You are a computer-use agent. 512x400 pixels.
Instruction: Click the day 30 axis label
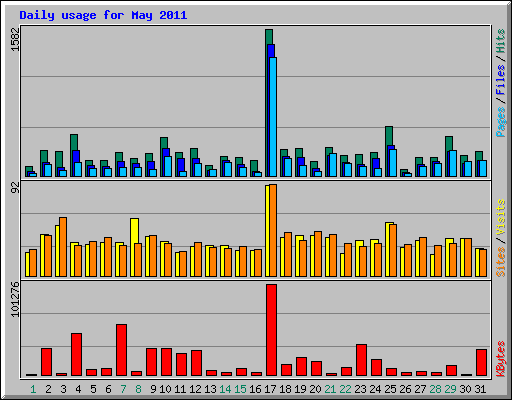[465, 389]
